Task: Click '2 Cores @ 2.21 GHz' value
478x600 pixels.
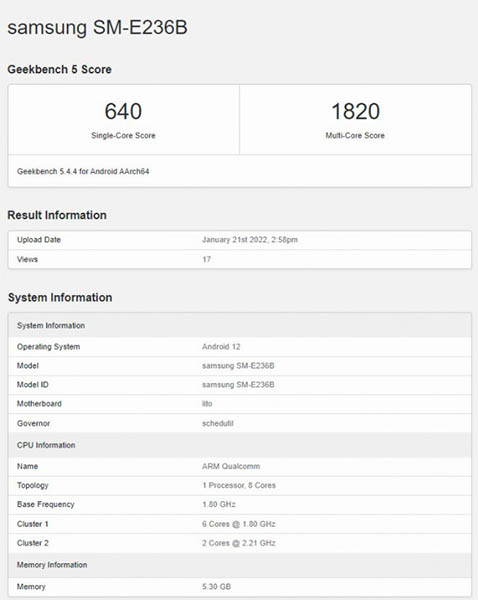Action: click(x=239, y=543)
